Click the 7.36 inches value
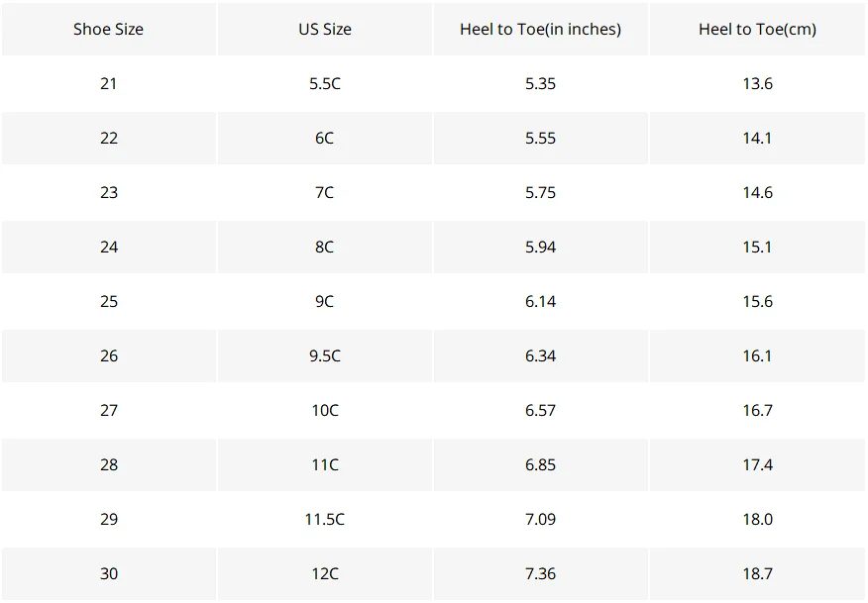The image size is (868, 603). [x=540, y=573]
